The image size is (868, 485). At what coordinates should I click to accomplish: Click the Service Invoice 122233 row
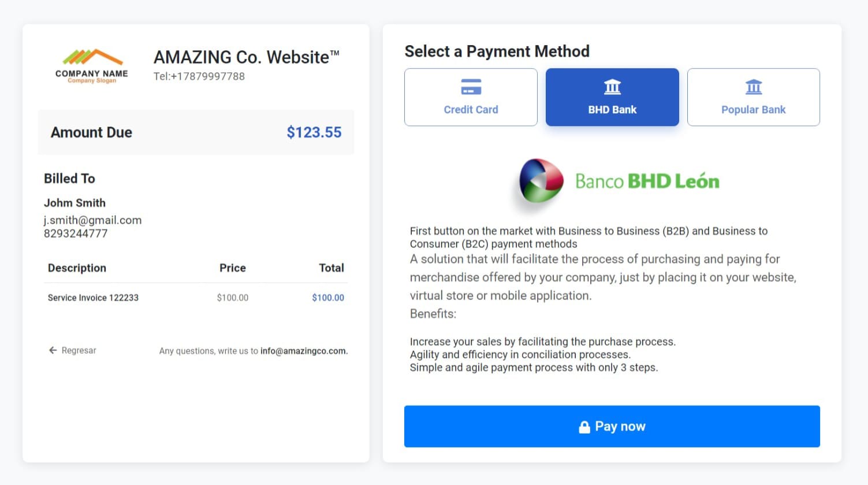[x=93, y=298]
